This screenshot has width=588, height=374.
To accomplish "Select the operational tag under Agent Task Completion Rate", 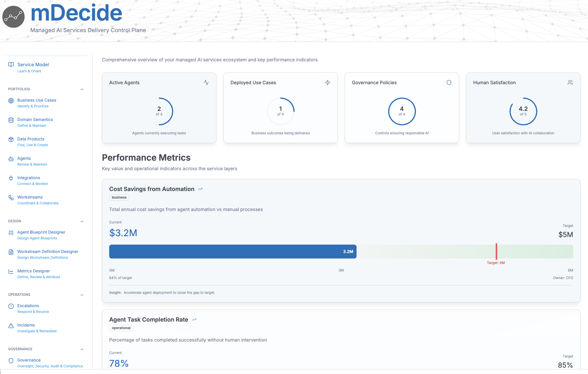I will pyautogui.click(x=121, y=328).
